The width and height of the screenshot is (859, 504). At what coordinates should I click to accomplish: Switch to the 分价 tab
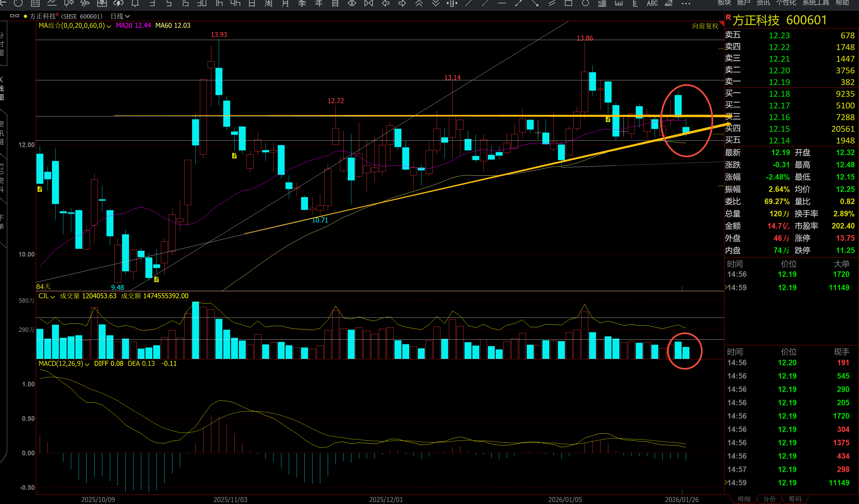point(769,499)
